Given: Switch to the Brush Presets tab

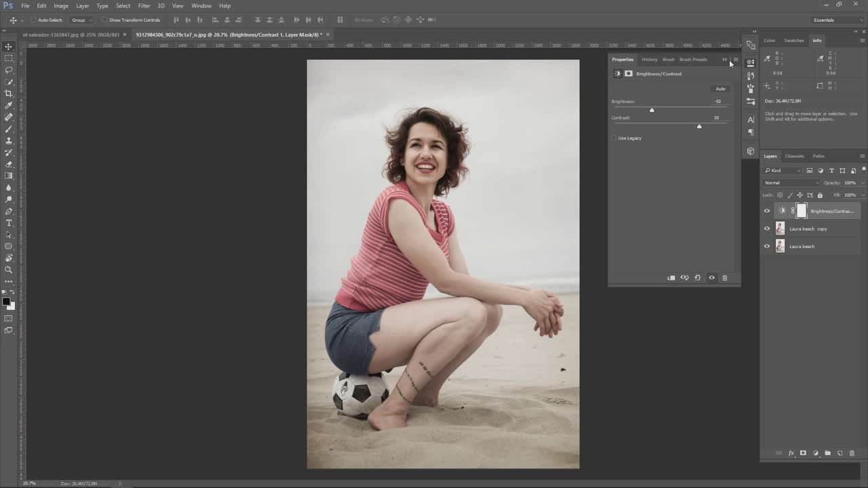Looking at the screenshot, I should (693, 60).
